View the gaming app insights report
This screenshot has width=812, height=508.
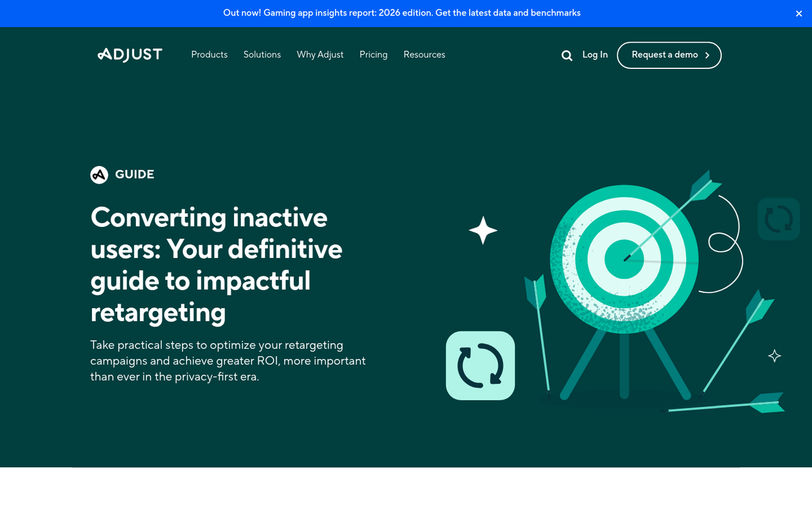[x=401, y=13]
